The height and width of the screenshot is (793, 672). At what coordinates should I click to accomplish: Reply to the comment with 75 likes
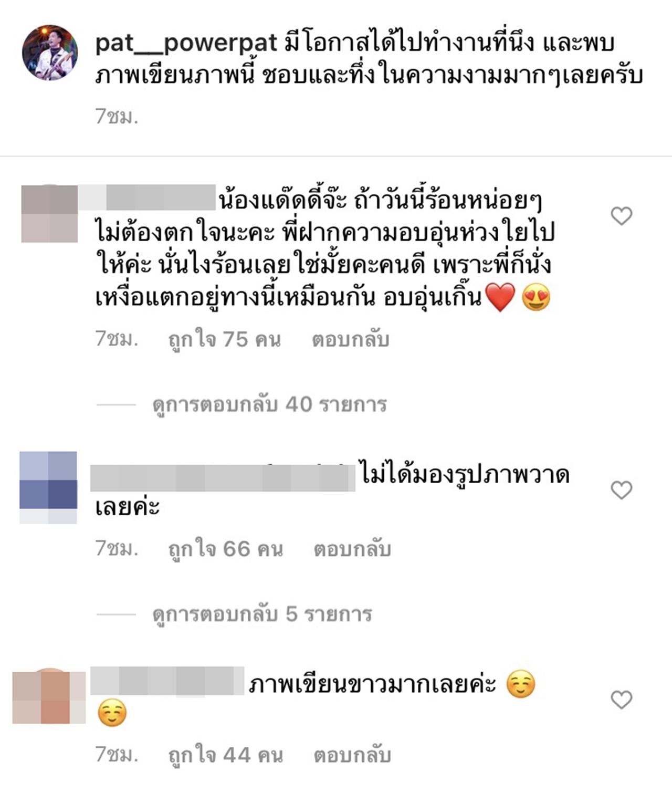pyautogui.click(x=350, y=340)
